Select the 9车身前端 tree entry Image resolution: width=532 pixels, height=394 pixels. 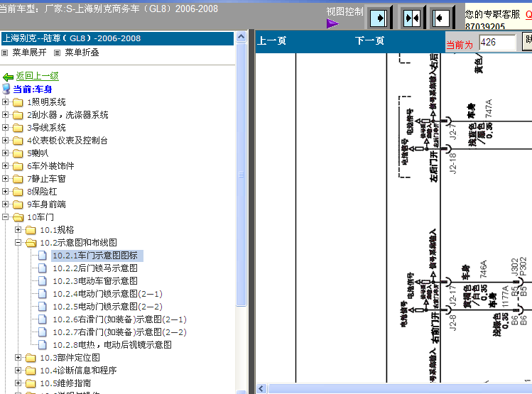pyautogui.click(x=46, y=204)
